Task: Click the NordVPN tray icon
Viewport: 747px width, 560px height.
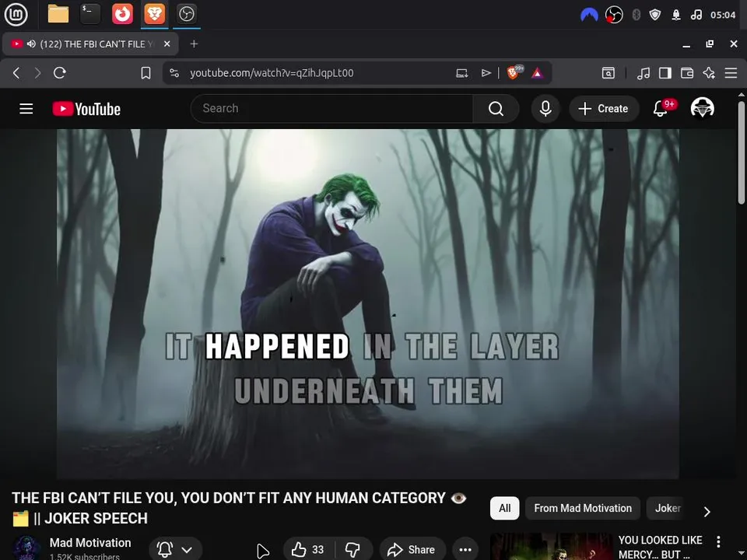Action: (x=589, y=15)
